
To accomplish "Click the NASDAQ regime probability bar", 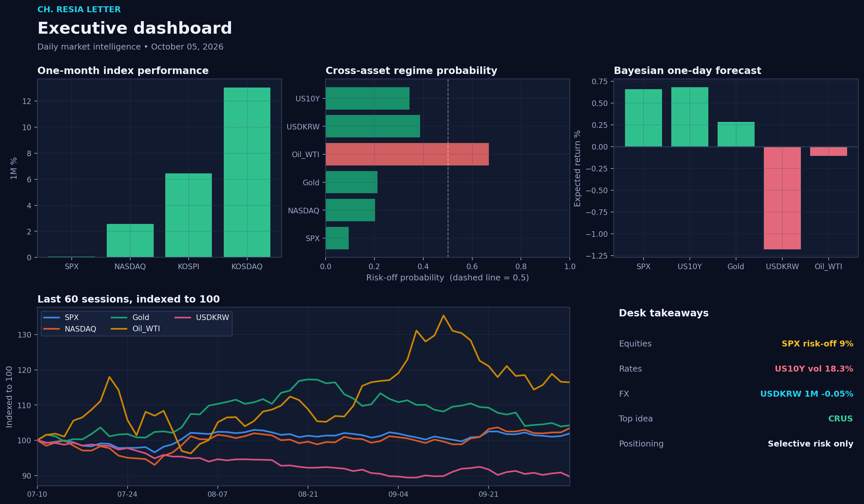I will pyautogui.click(x=350, y=210).
